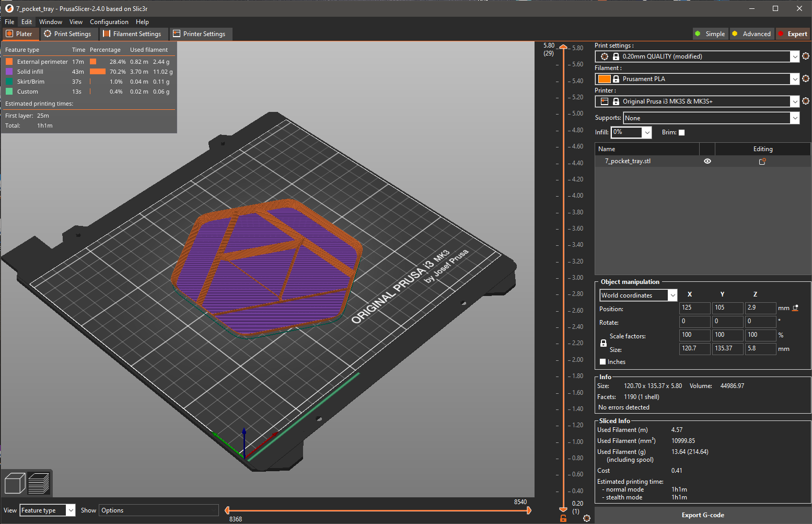Click drop-to-bed icon beside Position mm
This screenshot has width=812, height=524.
tap(795, 308)
